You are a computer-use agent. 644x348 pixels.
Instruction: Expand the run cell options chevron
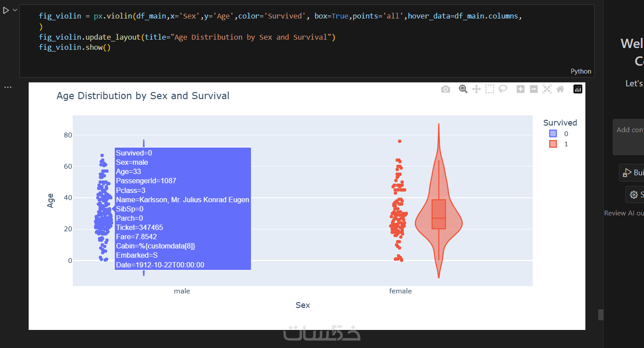15,10
